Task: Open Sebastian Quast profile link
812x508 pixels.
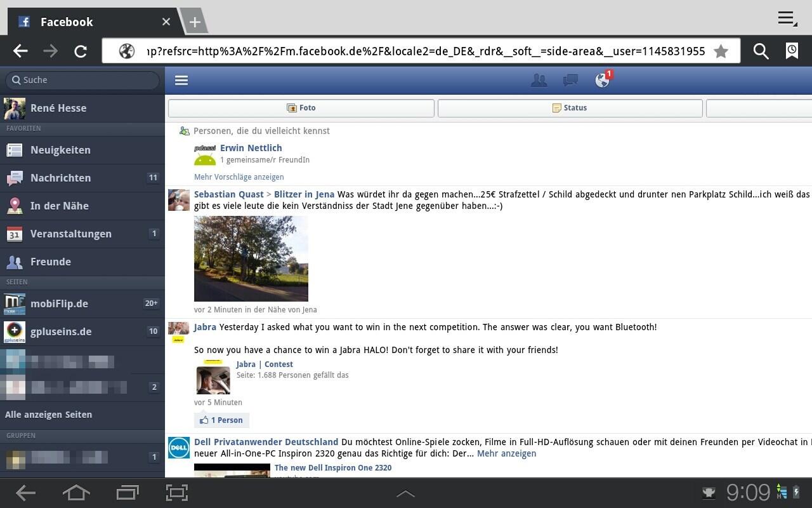Action: (x=228, y=194)
